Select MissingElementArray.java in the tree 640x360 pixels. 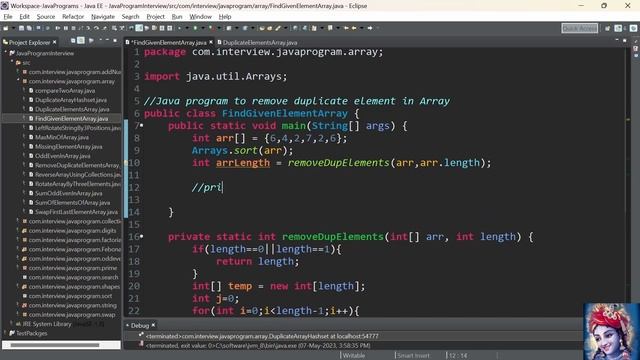[x=69, y=147]
